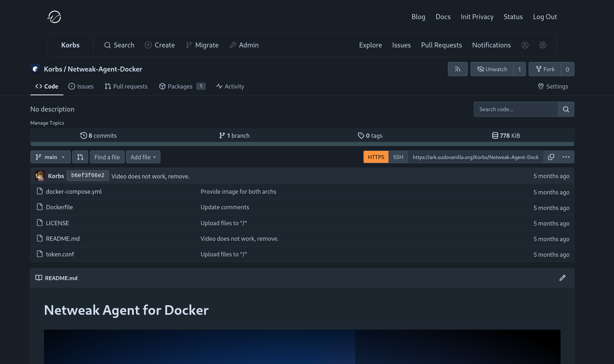The height and width of the screenshot is (364, 614).
Task: Click Find a file button
Action: [x=107, y=157]
